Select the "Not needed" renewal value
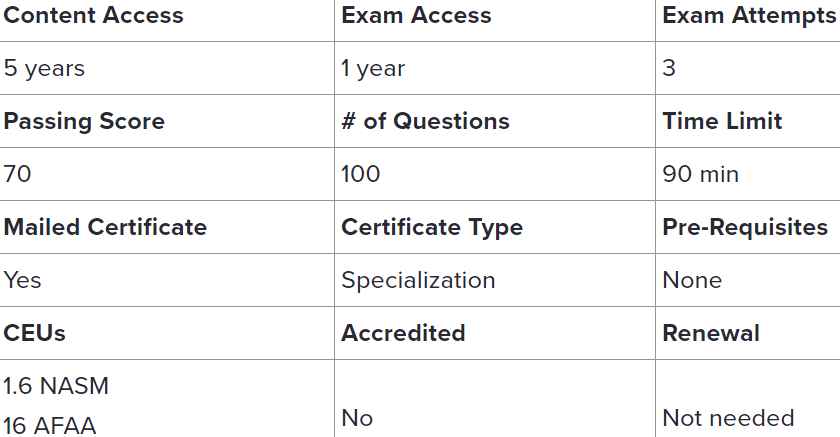Image resolution: width=840 pixels, height=437 pixels. pyautogui.click(x=728, y=418)
